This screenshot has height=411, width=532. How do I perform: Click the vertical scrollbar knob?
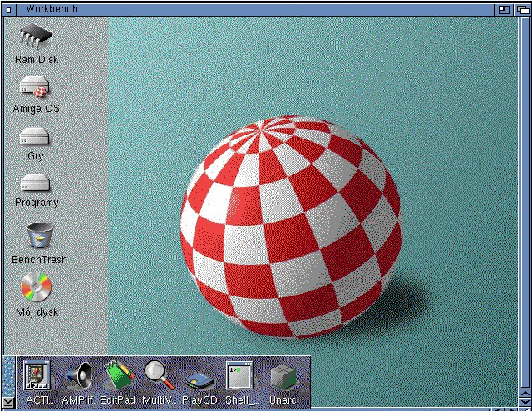[525, 202]
